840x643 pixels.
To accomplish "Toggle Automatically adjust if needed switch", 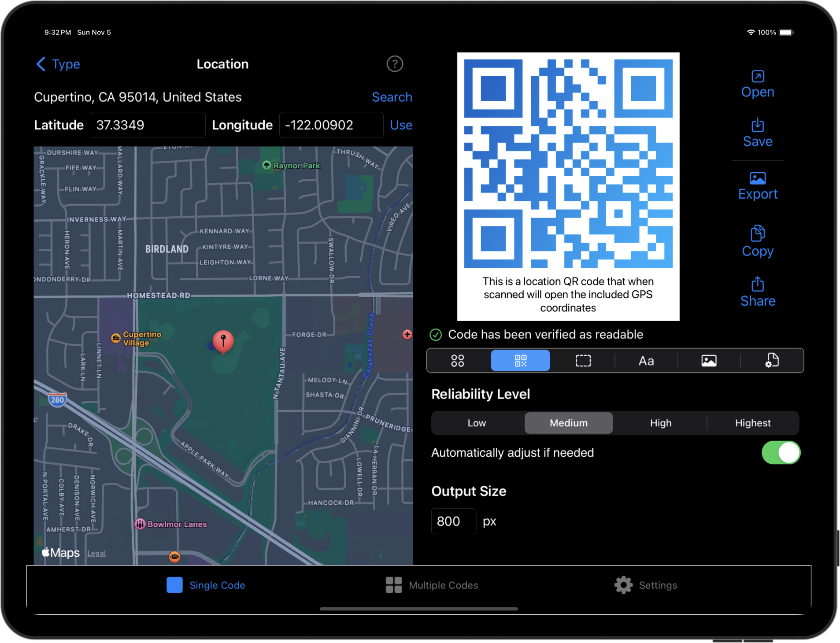I will coord(781,453).
